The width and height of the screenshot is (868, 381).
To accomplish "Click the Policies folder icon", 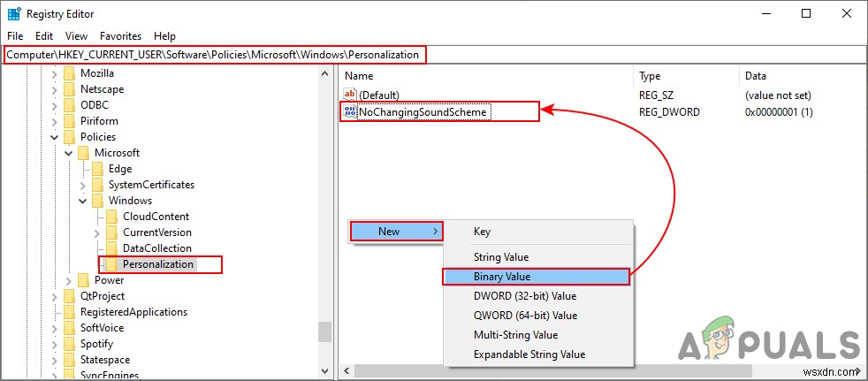I will pos(69,137).
